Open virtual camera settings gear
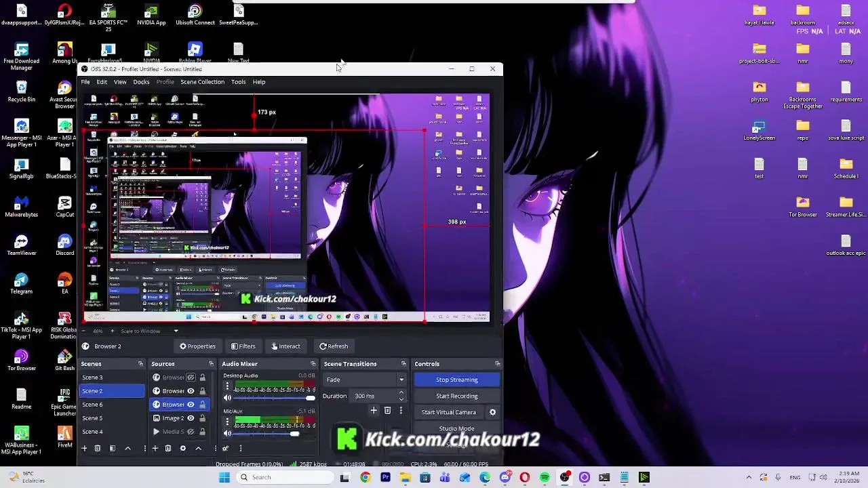This screenshot has width=868, height=488. click(492, 412)
